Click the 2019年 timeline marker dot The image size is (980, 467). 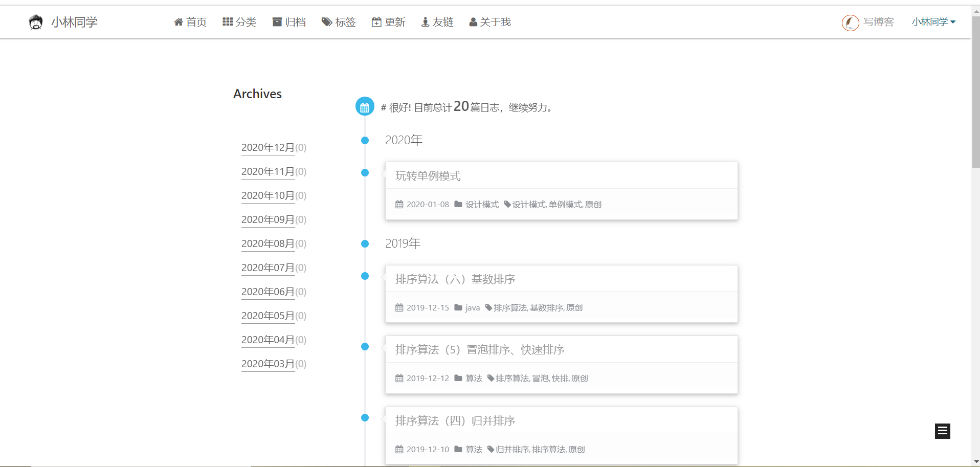tap(365, 243)
